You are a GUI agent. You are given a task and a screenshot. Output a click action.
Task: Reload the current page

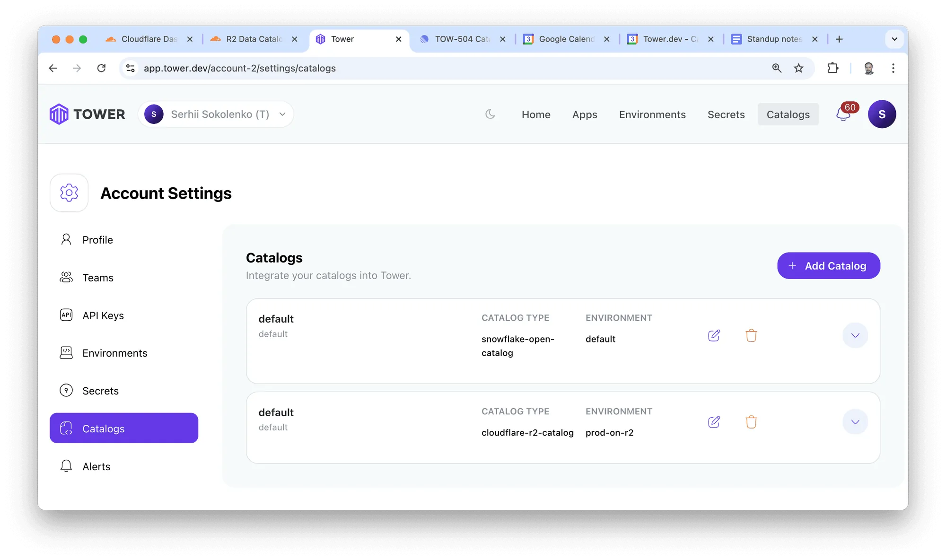pyautogui.click(x=101, y=68)
